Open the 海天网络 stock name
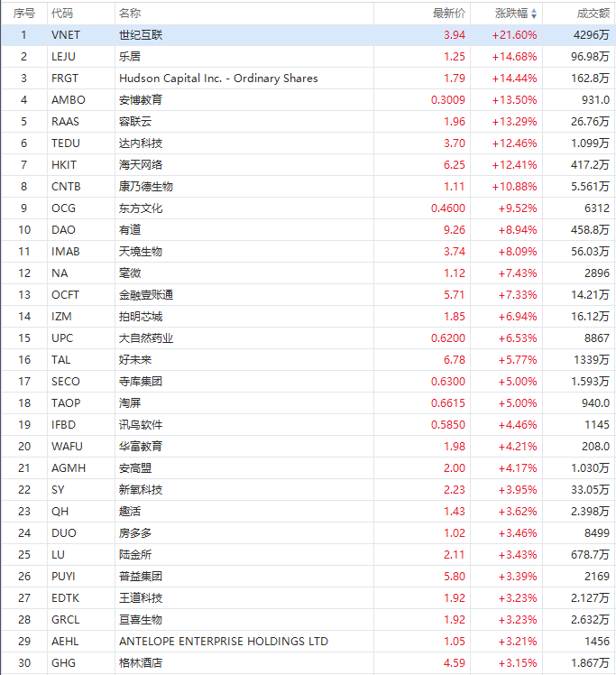 coord(141,165)
